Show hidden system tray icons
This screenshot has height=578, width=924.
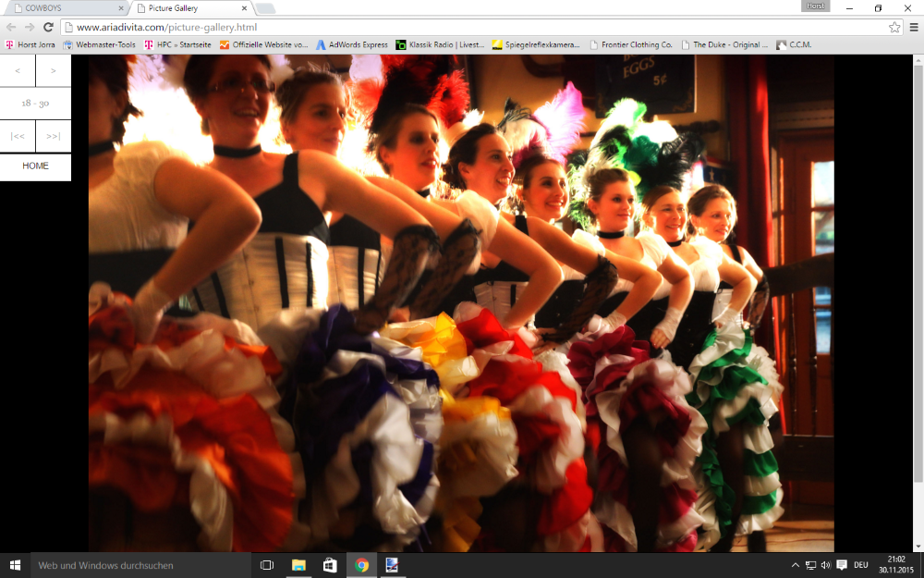[795, 564]
